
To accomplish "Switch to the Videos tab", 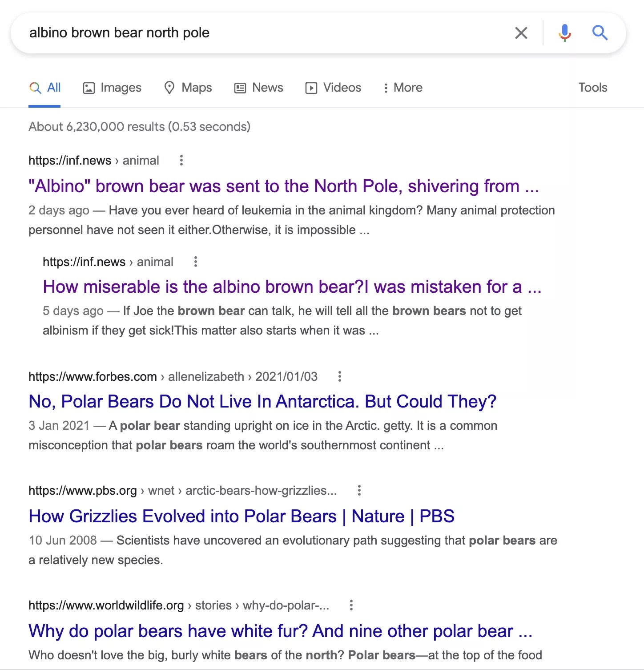I will pos(333,88).
